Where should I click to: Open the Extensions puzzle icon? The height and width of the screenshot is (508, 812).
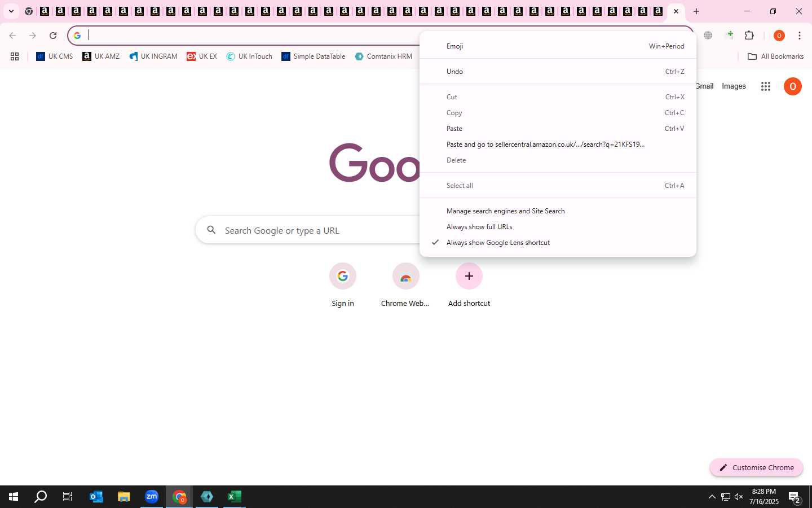coord(749,36)
